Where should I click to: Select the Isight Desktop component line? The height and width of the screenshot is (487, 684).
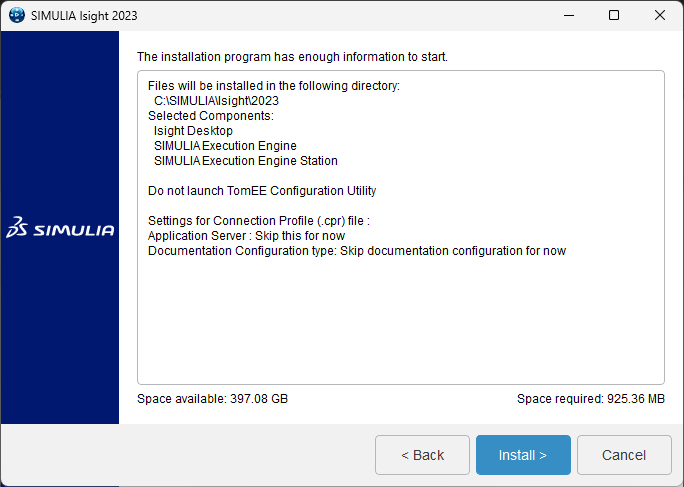[x=193, y=130]
